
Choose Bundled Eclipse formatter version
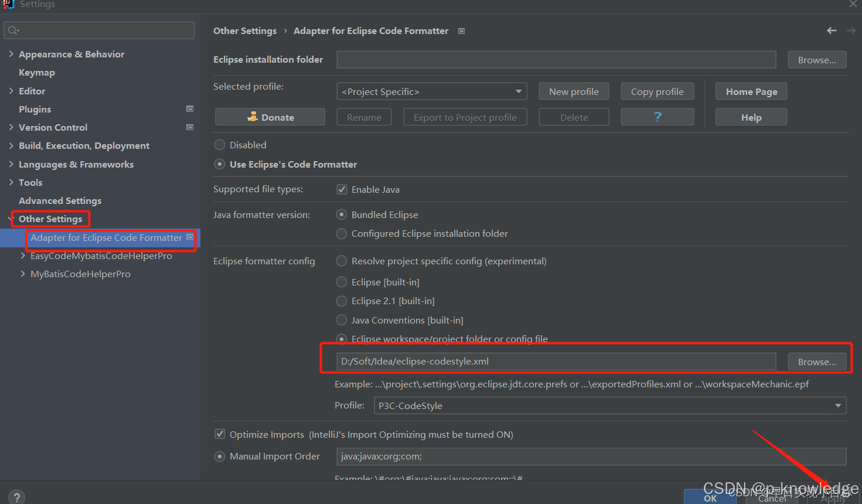[342, 214]
